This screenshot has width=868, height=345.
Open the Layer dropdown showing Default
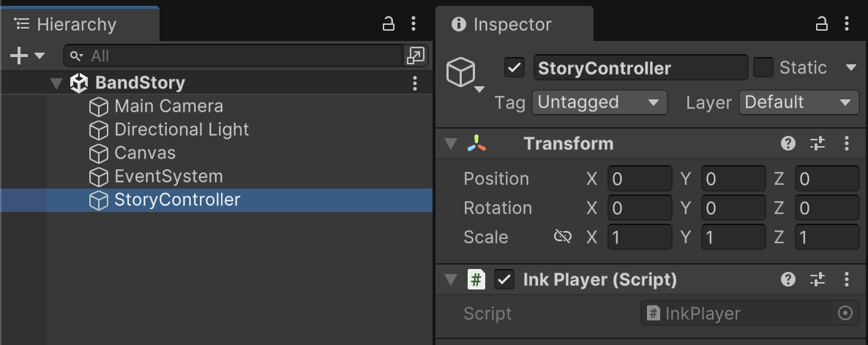pyautogui.click(x=798, y=102)
